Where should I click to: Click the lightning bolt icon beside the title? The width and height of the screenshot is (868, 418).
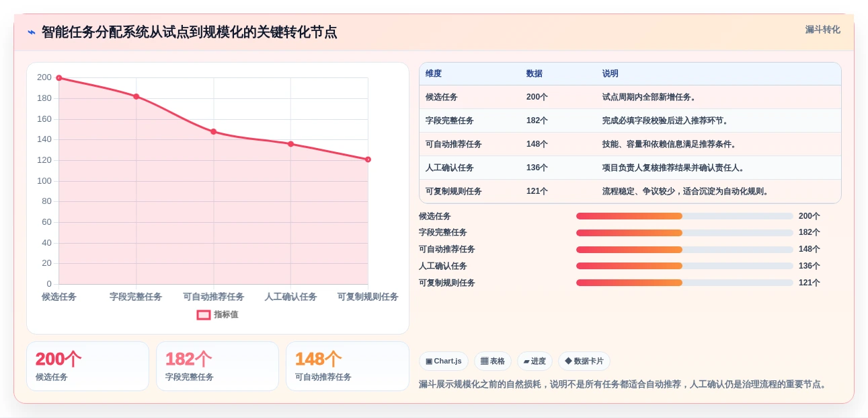(32, 32)
